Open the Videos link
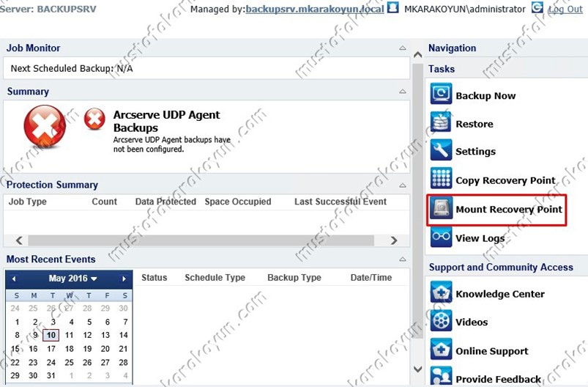588x387 pixels. point(472,322)
